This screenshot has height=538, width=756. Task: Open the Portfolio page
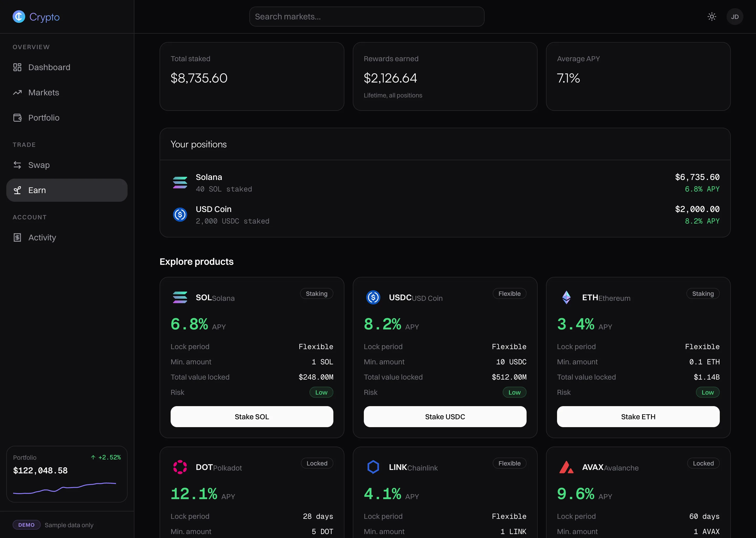(67, 118)
